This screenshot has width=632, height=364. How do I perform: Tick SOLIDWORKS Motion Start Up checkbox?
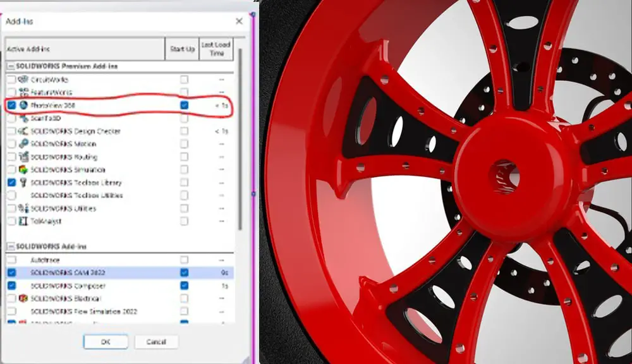coord(184,144)
